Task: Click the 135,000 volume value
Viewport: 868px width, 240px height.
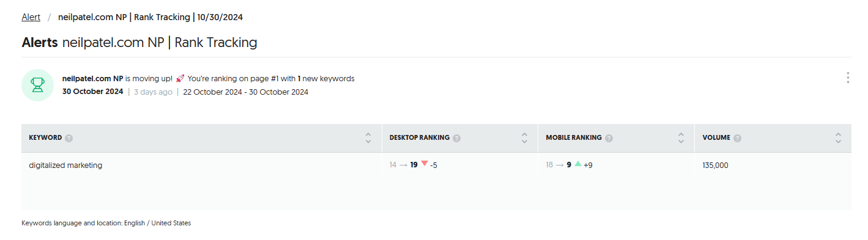Action: pyautogui.click(x=715, y=165)
